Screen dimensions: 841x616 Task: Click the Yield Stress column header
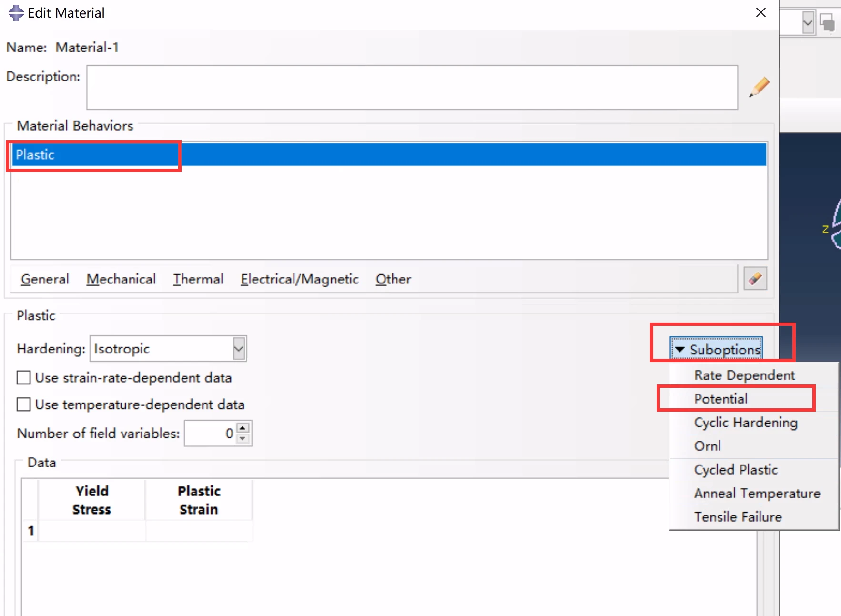coord(92,500)
